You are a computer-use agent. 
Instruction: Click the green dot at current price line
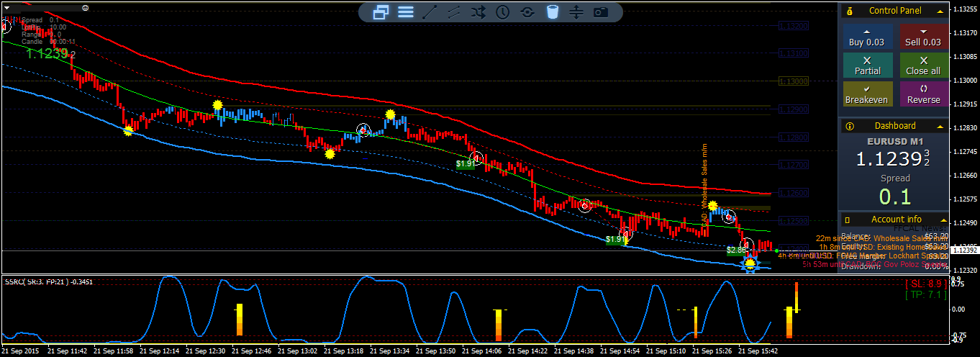click(x=777, y=250)
